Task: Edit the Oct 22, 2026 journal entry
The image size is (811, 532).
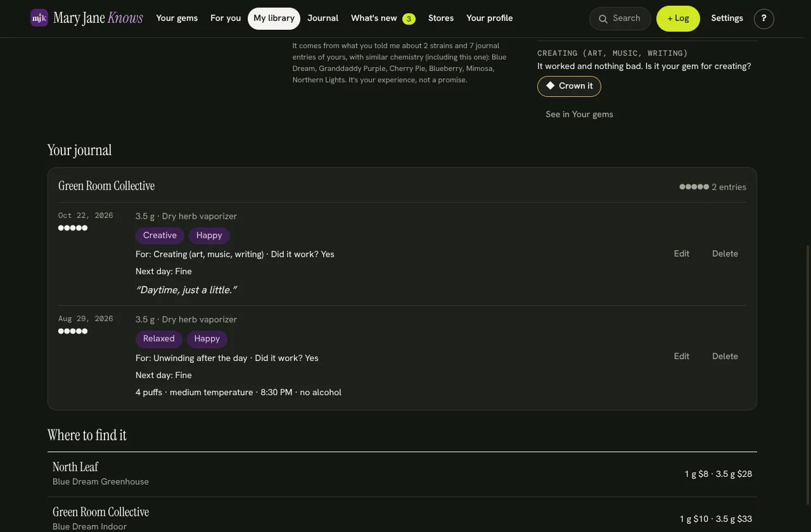Action: tap(681, 254)
